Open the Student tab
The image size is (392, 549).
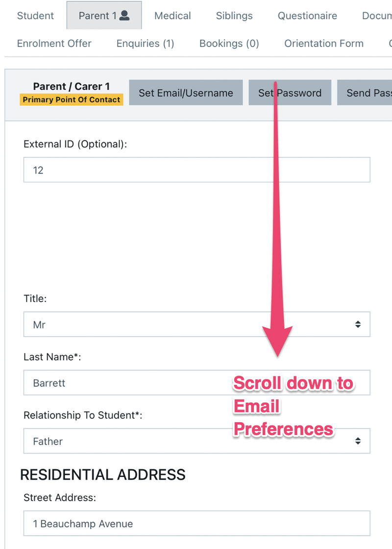[35, 16]
